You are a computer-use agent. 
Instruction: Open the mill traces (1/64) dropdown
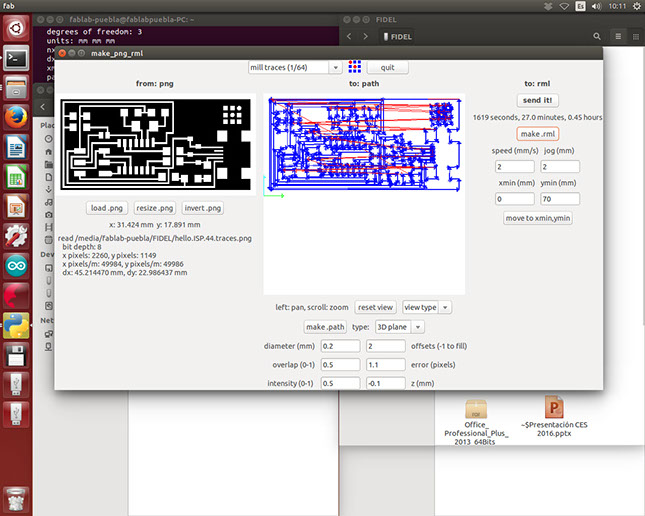click(x=295, y=67)
